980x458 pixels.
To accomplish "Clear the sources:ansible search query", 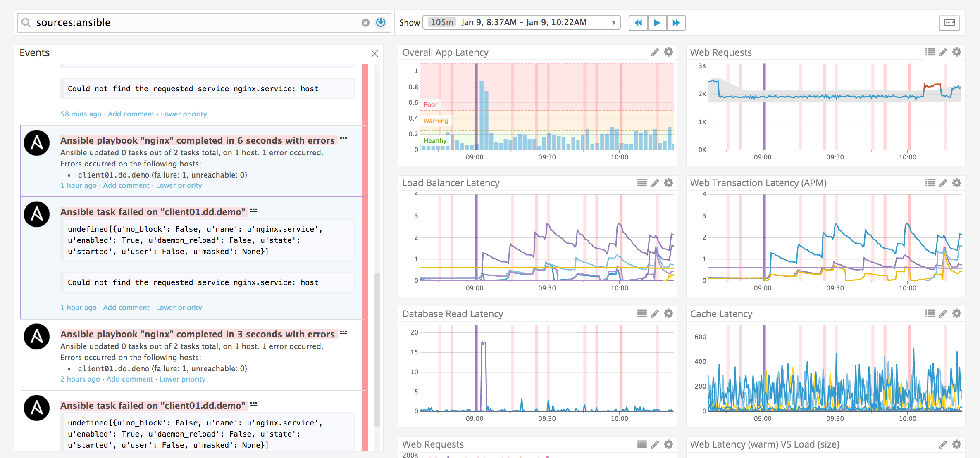I will coord(365,23).
